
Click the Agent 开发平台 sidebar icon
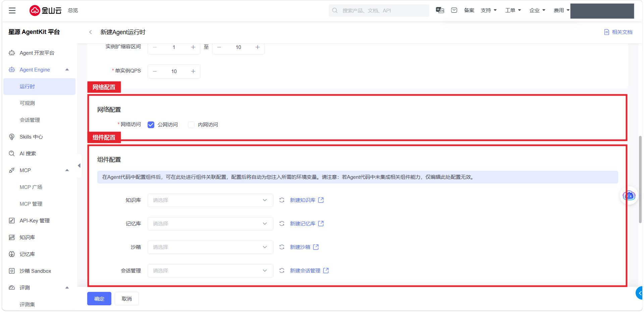(12, 53)
